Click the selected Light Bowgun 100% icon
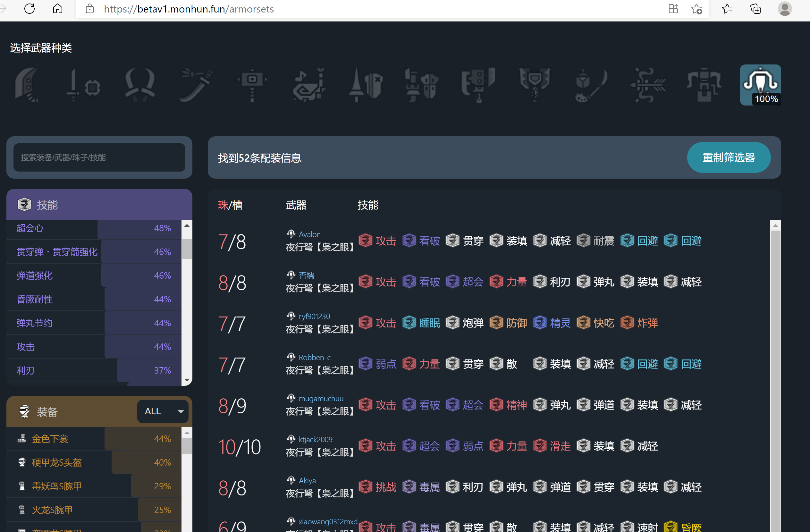Screen dimensions: 810x532 coord(760,85)
